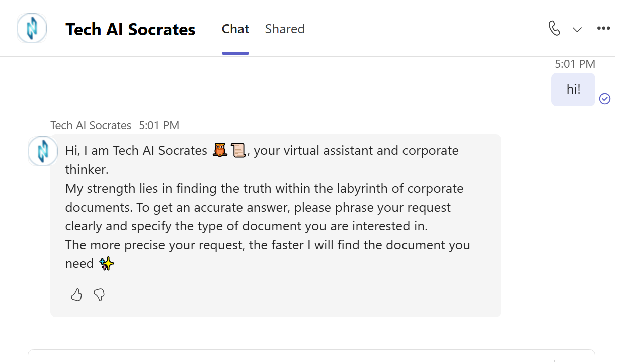The width and height of the screenshot is (644, 362).
Task: Click the Tech AI Socrates header avatar
Action: [x=32, y=28]
